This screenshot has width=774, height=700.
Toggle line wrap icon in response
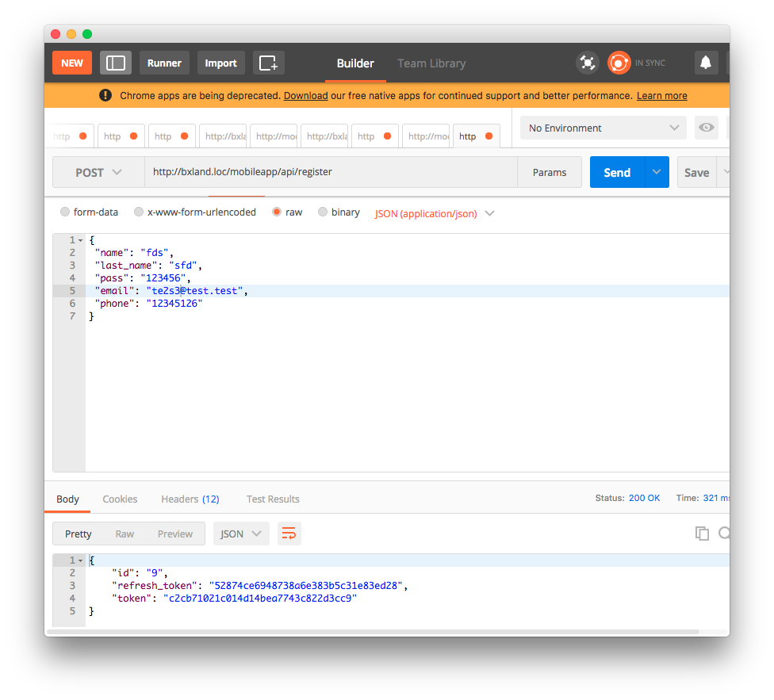pos(289,534)
